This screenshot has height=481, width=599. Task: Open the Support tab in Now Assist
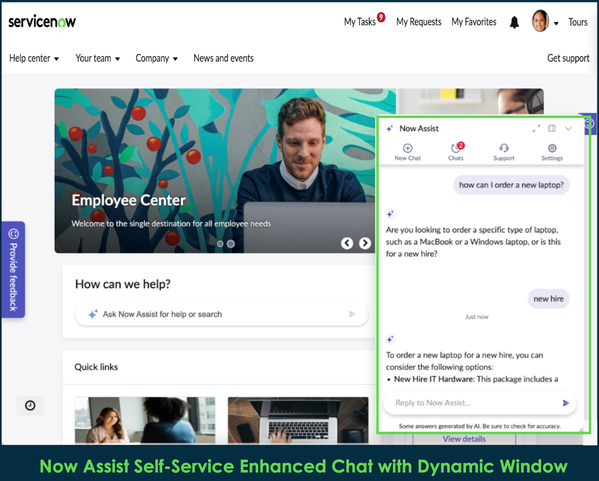pyautogui.click(x=504, y=152)
